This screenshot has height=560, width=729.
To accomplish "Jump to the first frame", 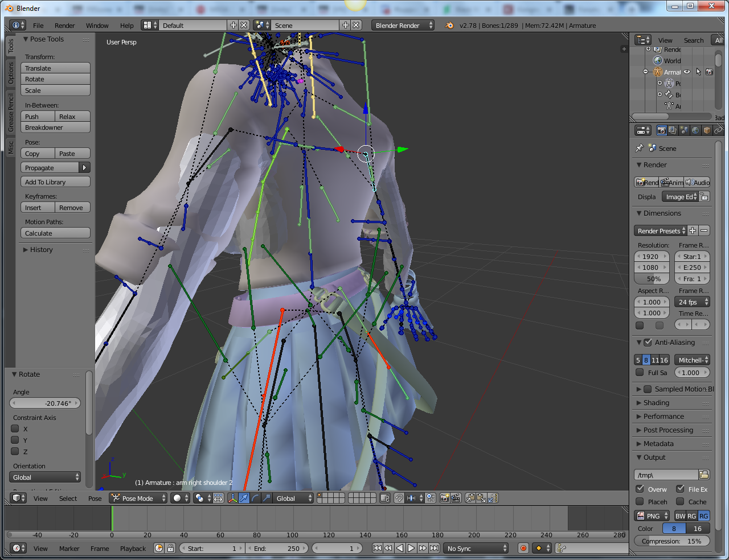I will click(x=377, y=548).
